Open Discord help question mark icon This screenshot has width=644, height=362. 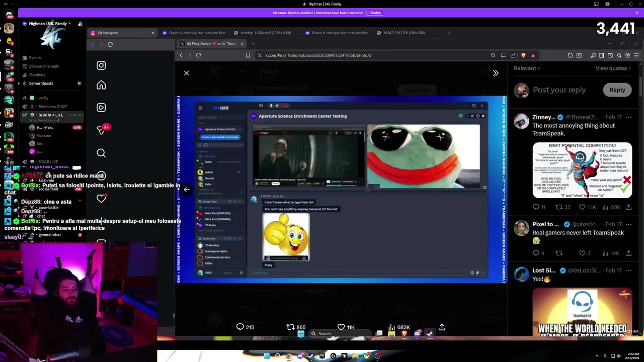pyautogui.click(x=608, y=4)
